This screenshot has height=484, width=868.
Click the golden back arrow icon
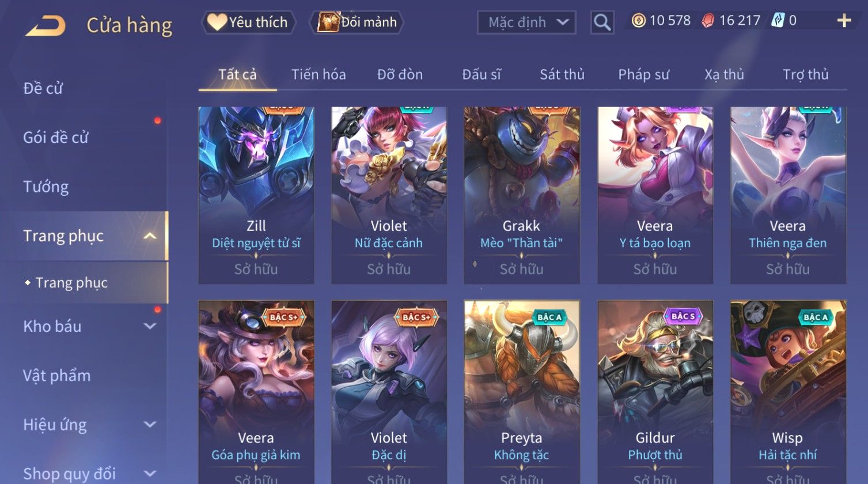click(45, 26)
